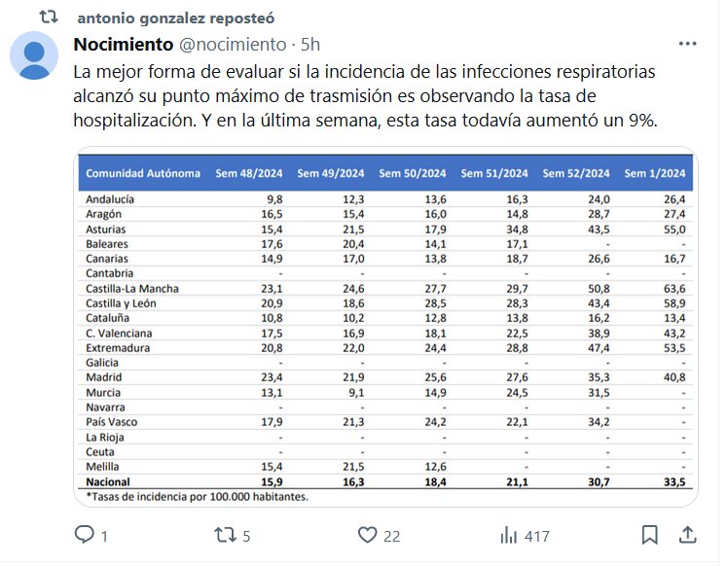Bookmark the Nocimiento tweet
Viewport: 728px width, 566px height.
pos(650,535)
